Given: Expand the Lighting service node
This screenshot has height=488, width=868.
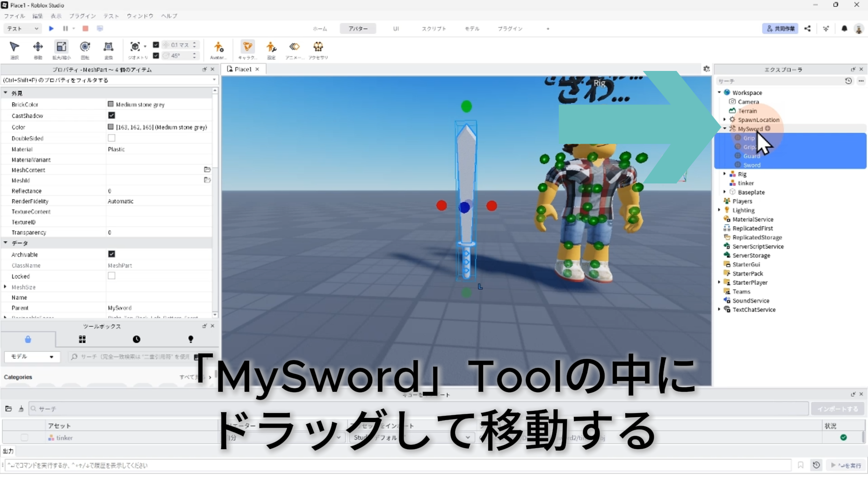Looking at the screenshot, I should 719,210.
